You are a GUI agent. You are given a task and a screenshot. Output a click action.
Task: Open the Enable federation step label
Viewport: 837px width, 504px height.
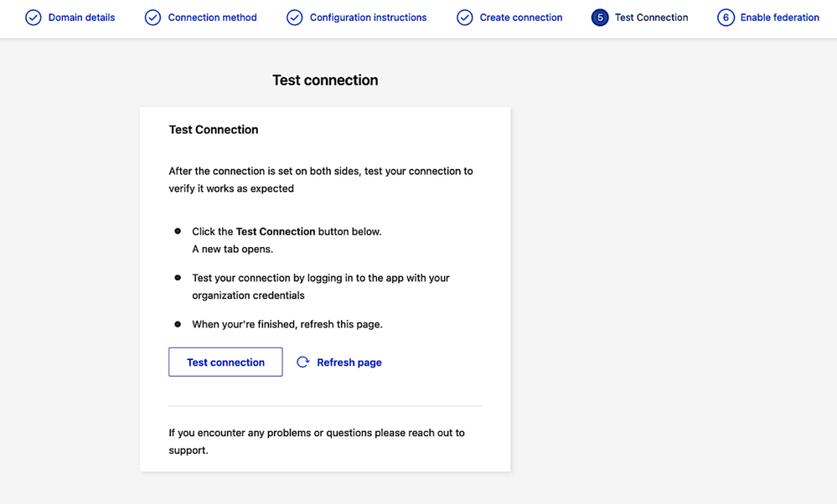(779, 18)
